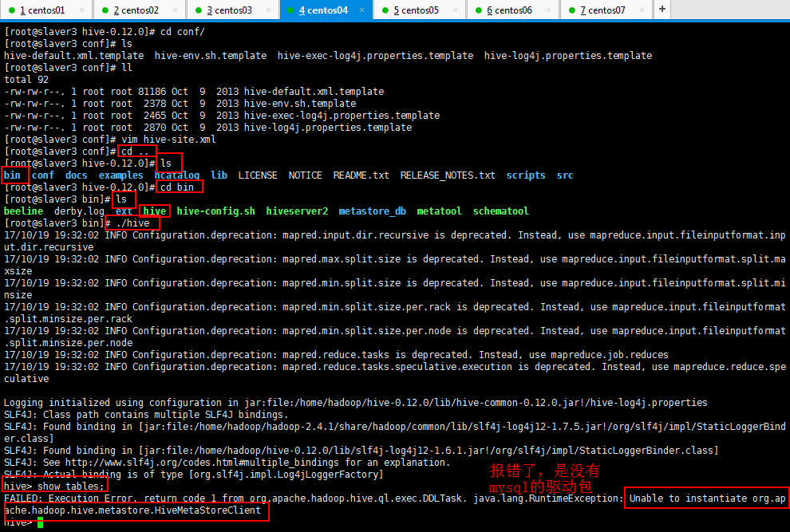Click the 'metatool' executable name
790x532 pixels.
click(439, 211)
